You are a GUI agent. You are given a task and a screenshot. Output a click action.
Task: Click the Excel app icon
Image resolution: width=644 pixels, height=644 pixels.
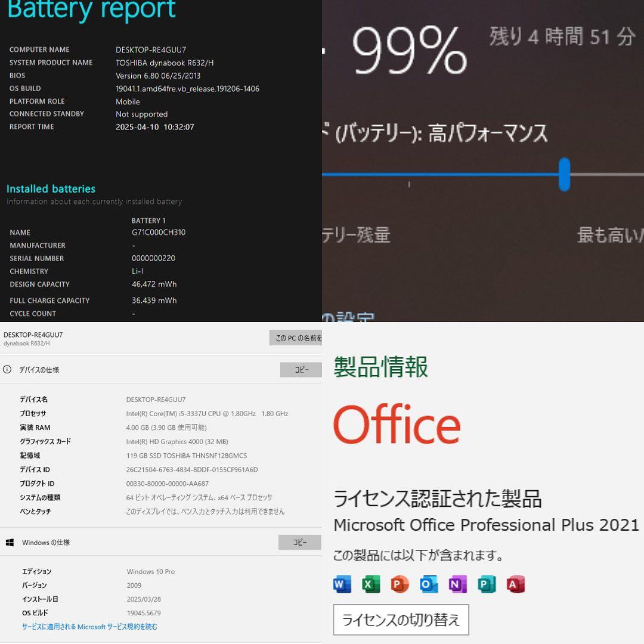[371, 584]
